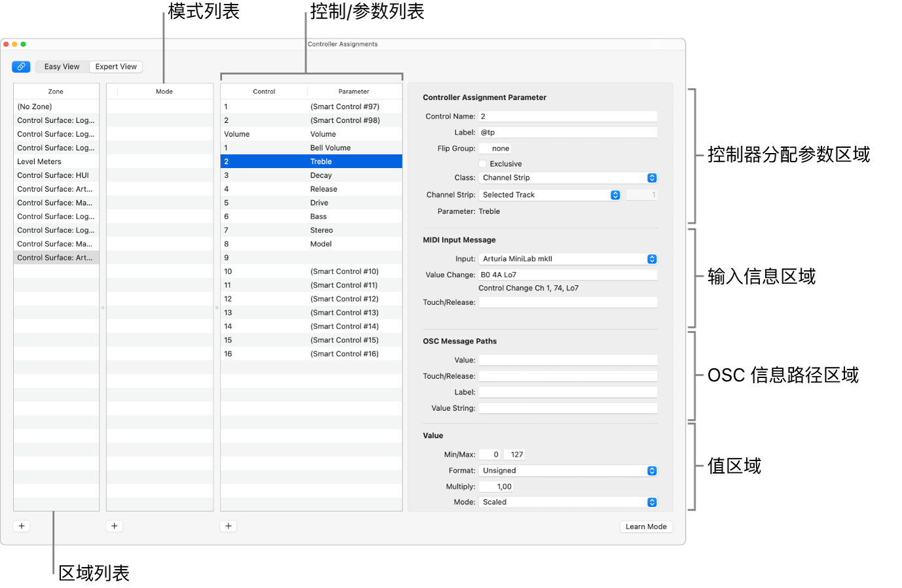Switch to Easy View
Image resolution: width=902 pixels, height=588 pixels.
(x=61, y=66)
